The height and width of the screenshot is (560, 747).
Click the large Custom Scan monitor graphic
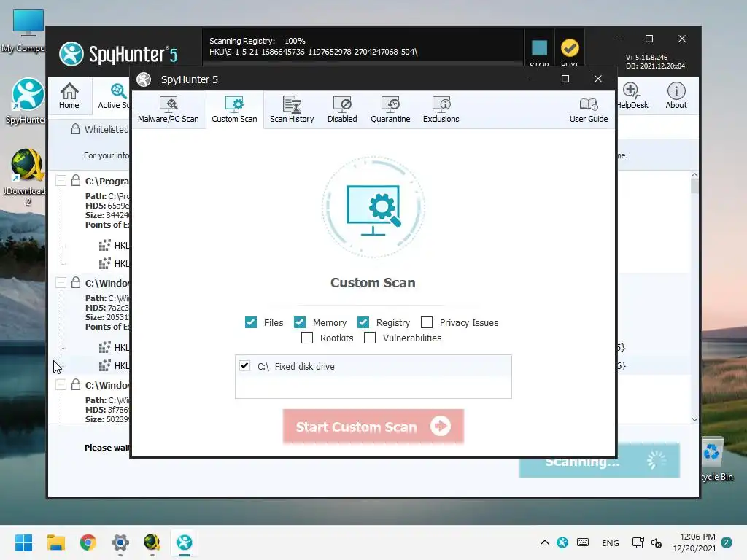(373, 207)
